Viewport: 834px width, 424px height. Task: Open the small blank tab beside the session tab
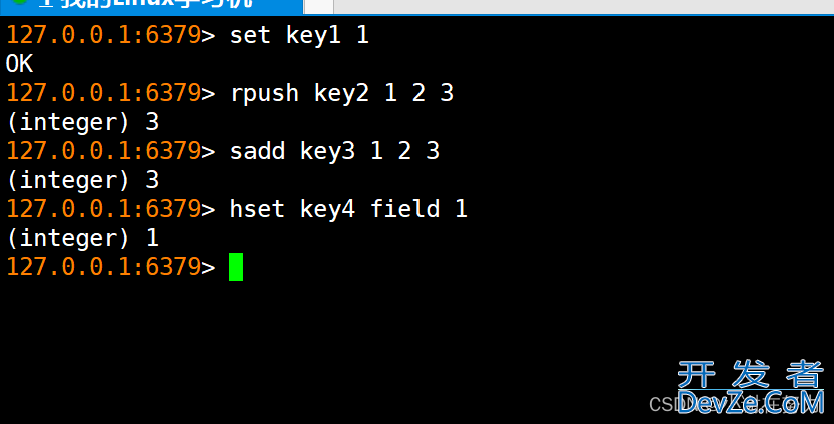(318, 6)
